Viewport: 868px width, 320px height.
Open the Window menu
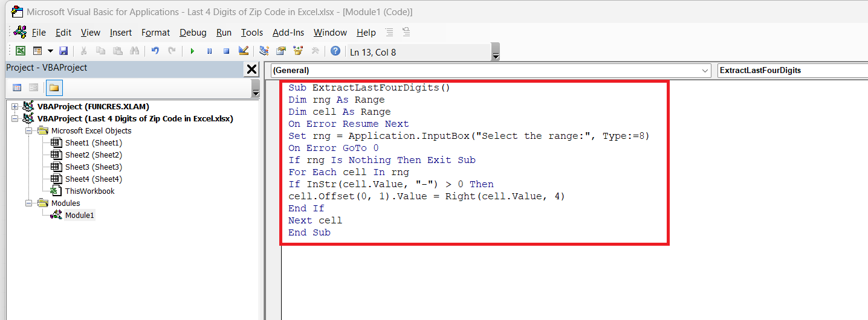coord(330,33)
